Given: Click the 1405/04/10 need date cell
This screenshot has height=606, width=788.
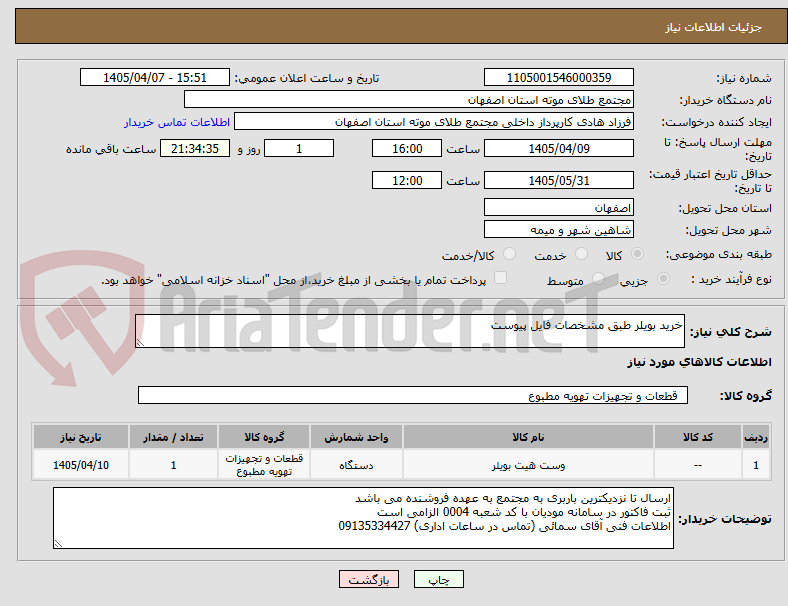Looking at the screenshot, I should pyautogui.click(x=81, y=465).
